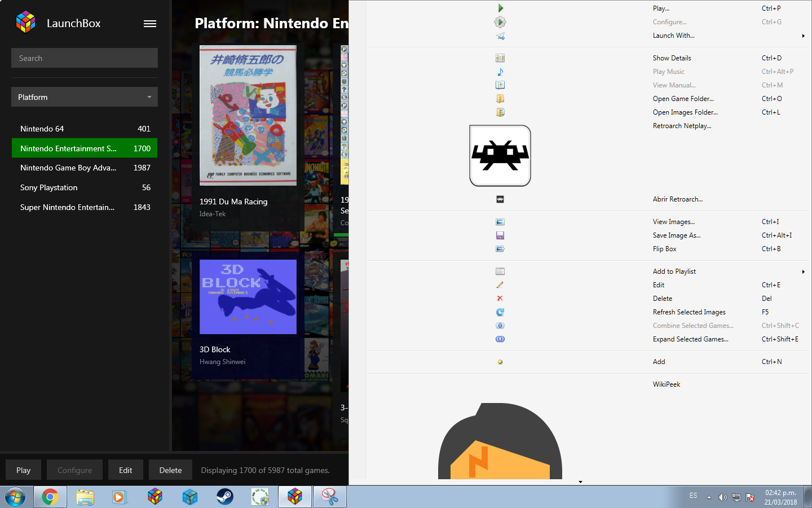
Task: Select Super Nintendo Entertainment platform
Action: click(85, 207)
